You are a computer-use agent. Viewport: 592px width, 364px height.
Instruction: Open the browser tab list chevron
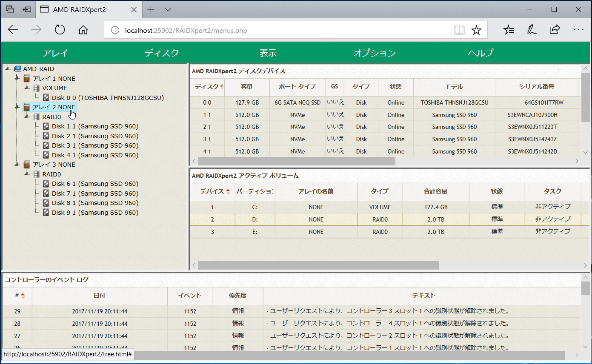pyautogui.click(x=168, y=9)
